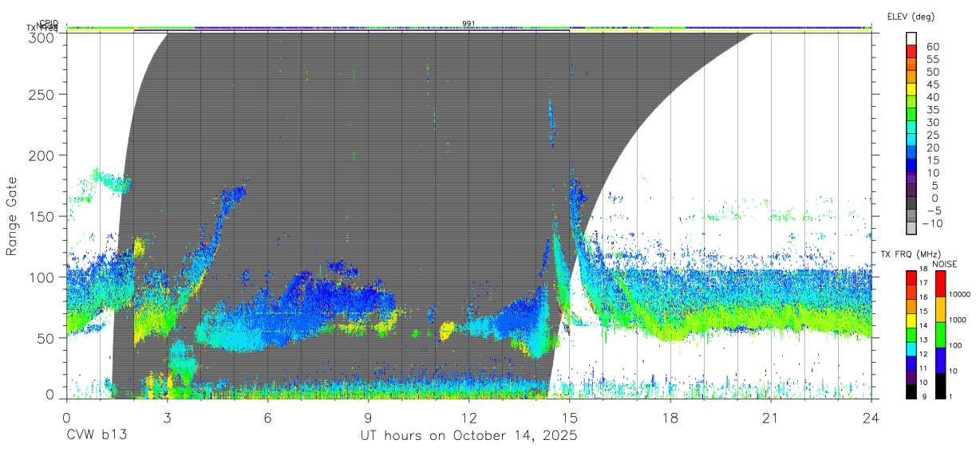Click the '30' label on ELEV colorbar
The image size is (980, 452).
(x=932, y=122)
